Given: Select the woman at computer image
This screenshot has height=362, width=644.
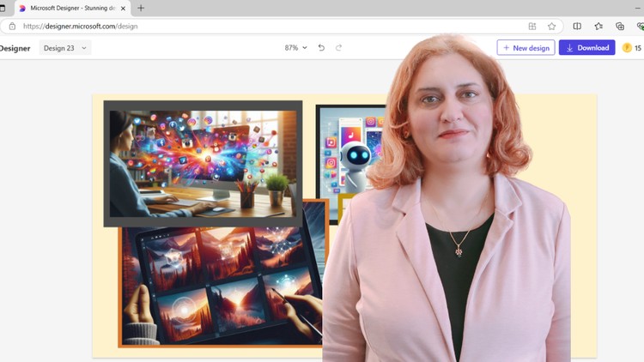Looking at the screenshot, I should [x=203, y=163].
